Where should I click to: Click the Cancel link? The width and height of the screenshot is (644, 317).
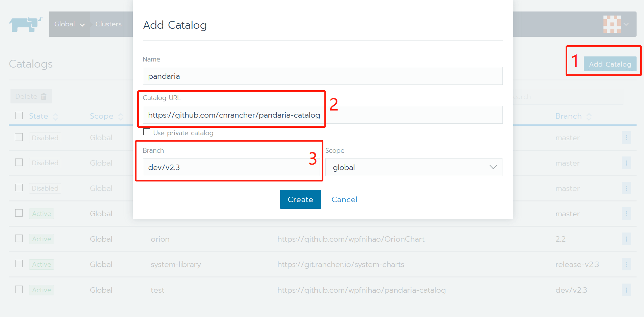pos(344,199)
